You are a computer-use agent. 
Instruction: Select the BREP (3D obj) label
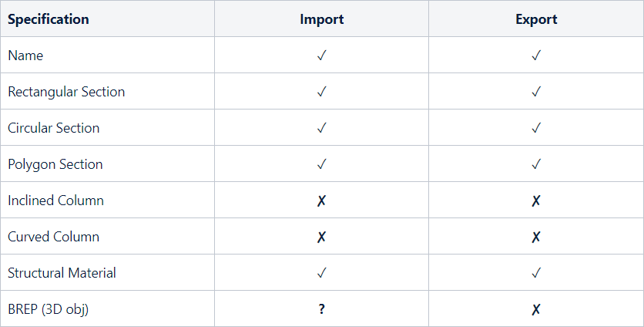(x=49, y=309)
